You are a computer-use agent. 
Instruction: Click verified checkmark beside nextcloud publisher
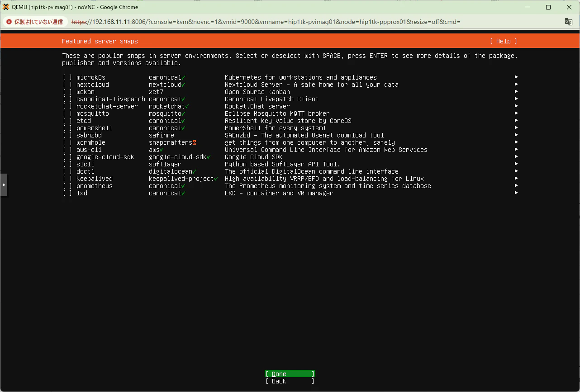(183, 85)
